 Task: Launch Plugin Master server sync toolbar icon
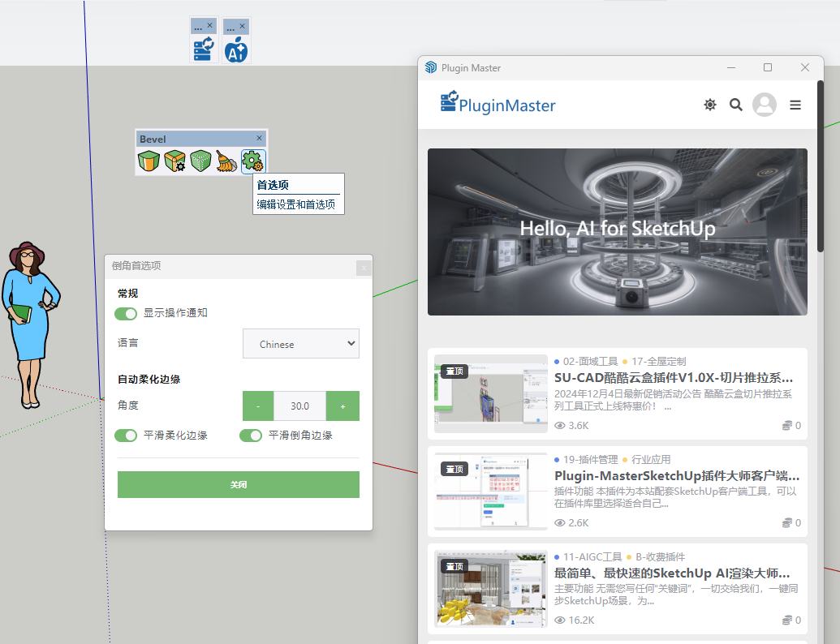203,50
